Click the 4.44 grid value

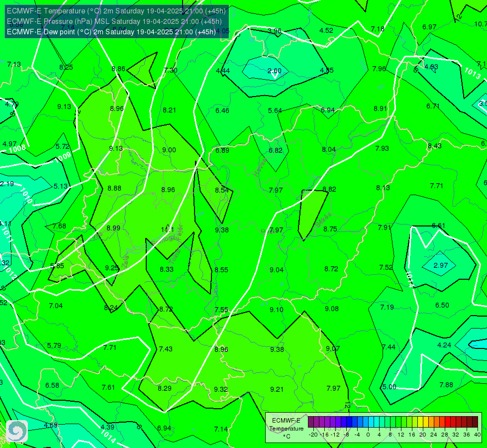coord(223,71)
